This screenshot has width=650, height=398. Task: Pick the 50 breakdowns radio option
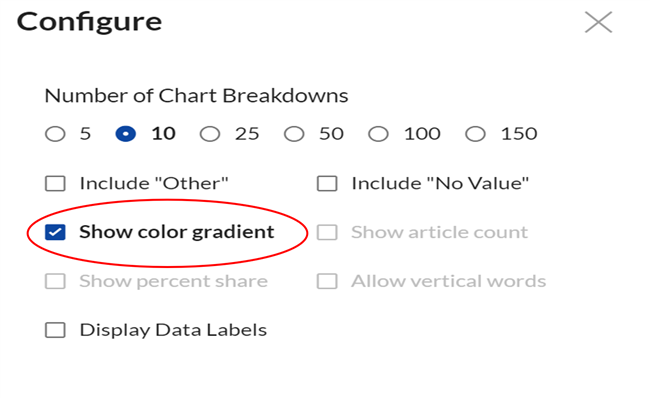(294, 134)
